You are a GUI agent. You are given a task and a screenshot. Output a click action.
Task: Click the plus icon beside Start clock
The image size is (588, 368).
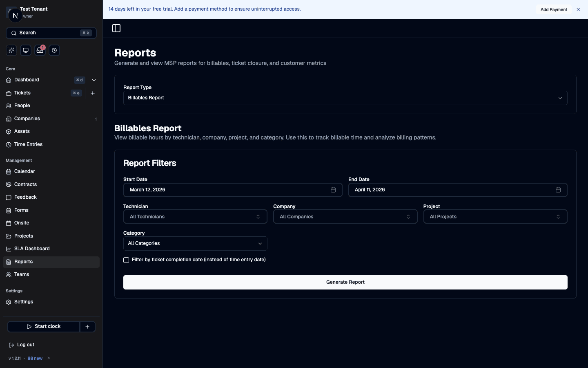(87, 327)
